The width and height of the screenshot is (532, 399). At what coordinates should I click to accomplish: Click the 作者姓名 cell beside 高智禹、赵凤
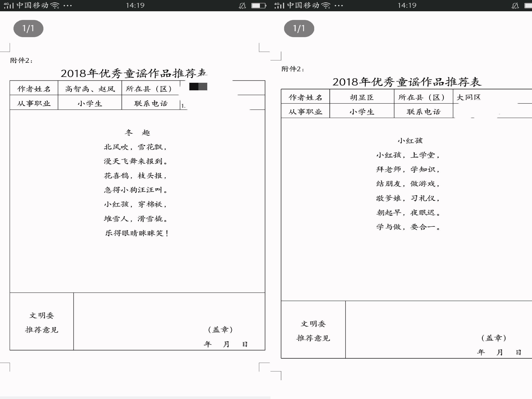click(x=34, y=88)
